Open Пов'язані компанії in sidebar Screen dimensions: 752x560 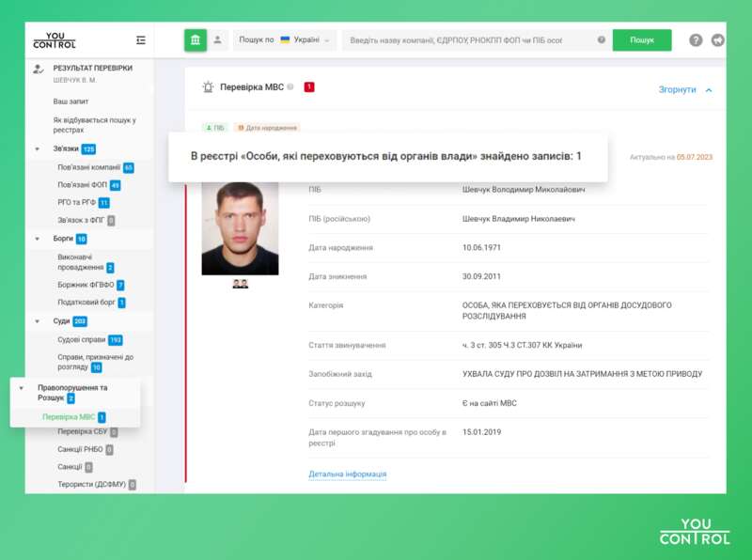[88, 167]
